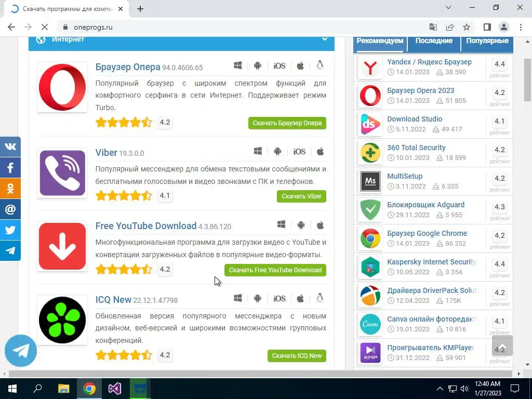Open a new browser tab

pyautogui.click(x=140, y=9)
